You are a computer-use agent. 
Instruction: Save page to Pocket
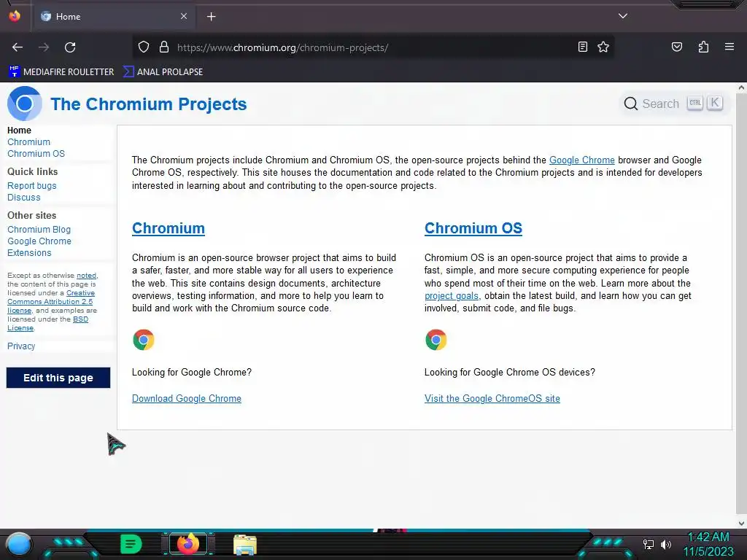(x=676, y=47)
